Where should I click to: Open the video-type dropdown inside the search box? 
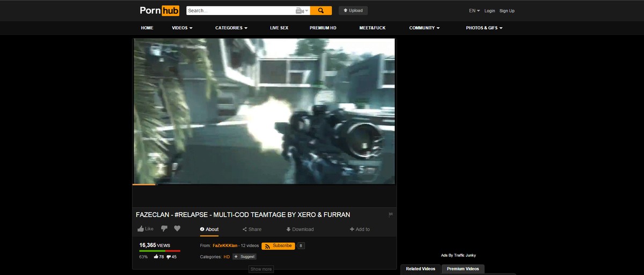coord(301,11)
